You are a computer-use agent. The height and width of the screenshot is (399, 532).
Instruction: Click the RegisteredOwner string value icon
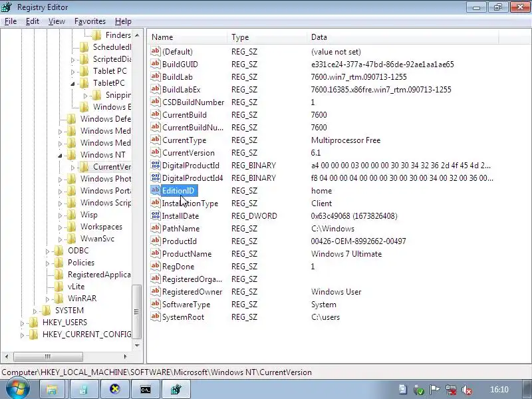pos(156,292)
